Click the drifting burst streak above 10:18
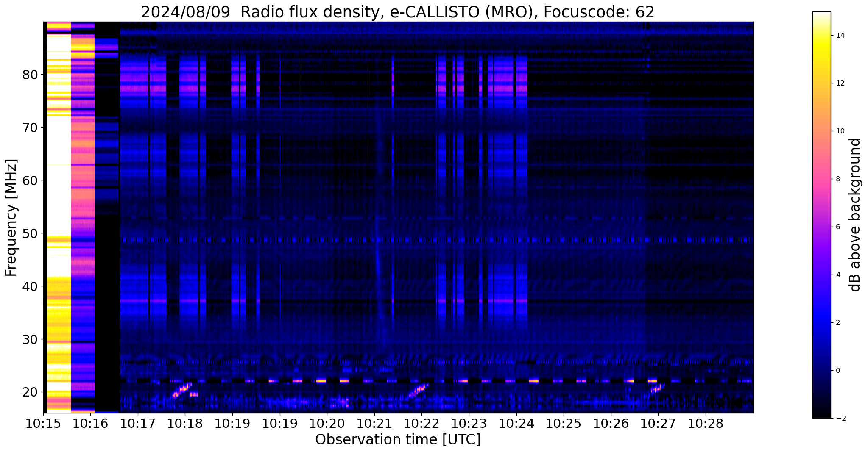 pos(182,390)
